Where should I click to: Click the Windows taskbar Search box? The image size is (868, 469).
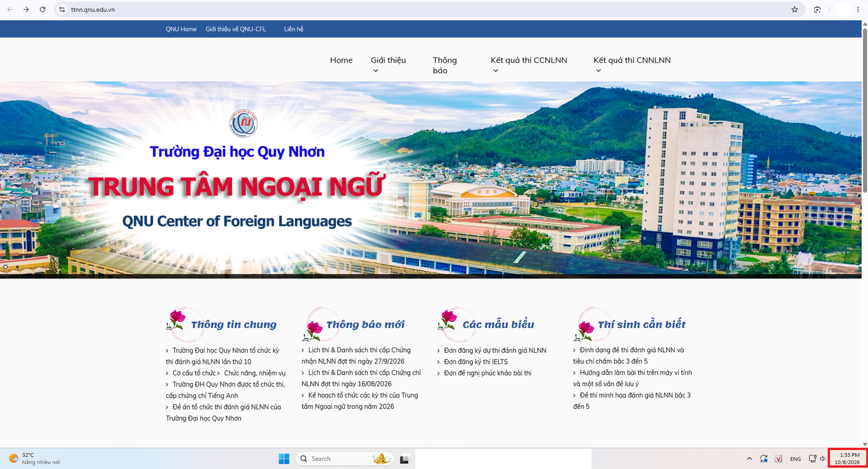point(344,459)
